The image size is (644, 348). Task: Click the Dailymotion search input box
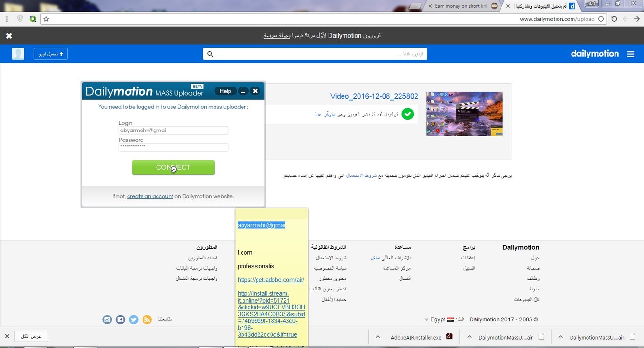[315, 54]
